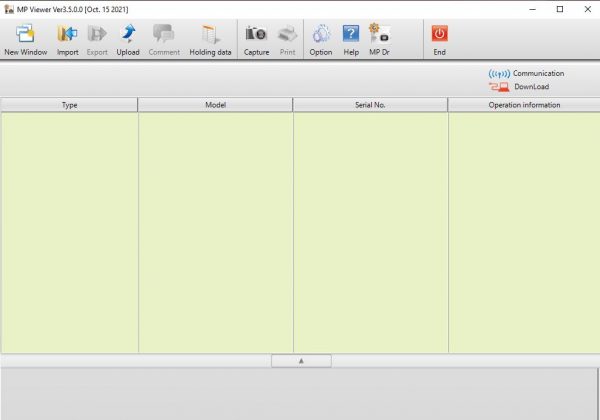This screenshot has height=420, width=600.
Task: Open a New Window from toolbar
Action: [25, 39]
